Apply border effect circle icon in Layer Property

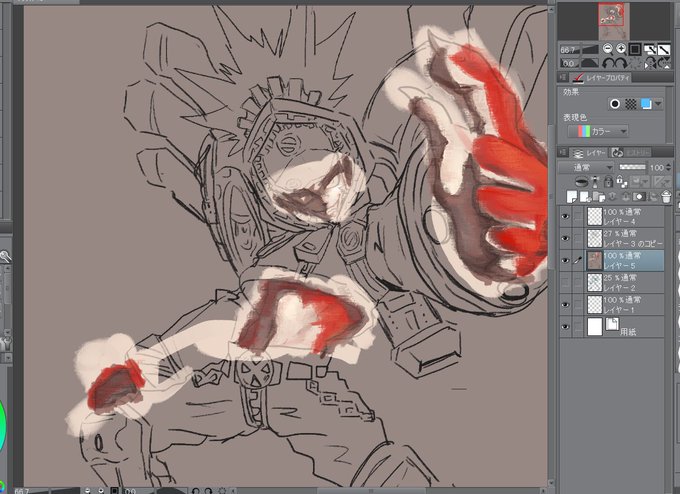[x=615, y=104]
